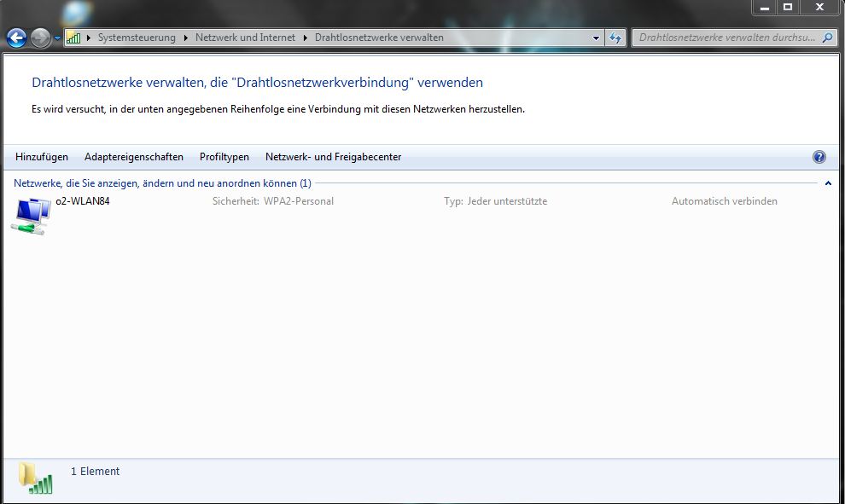The width and height of the screenshot is (845, 504).
Task: Select the Drahtlosnetzwerke verwalten breadcrumb
Action: coord(379,38)
